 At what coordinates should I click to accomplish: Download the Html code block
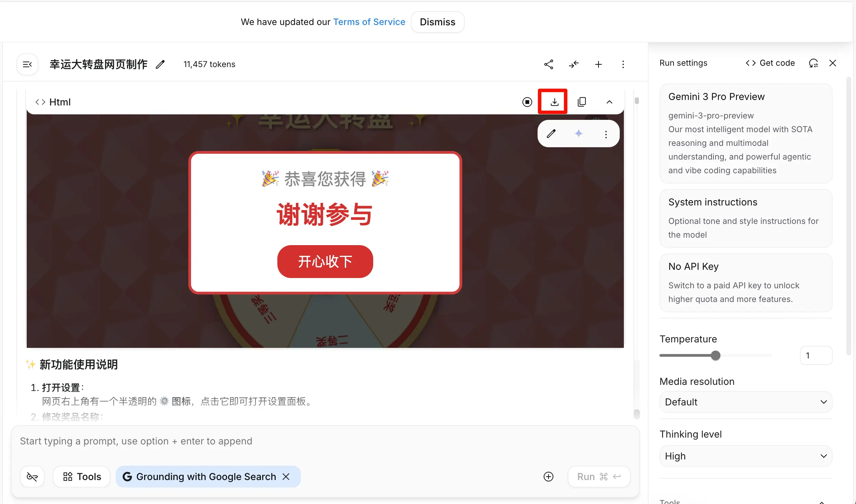pos(554,102)
